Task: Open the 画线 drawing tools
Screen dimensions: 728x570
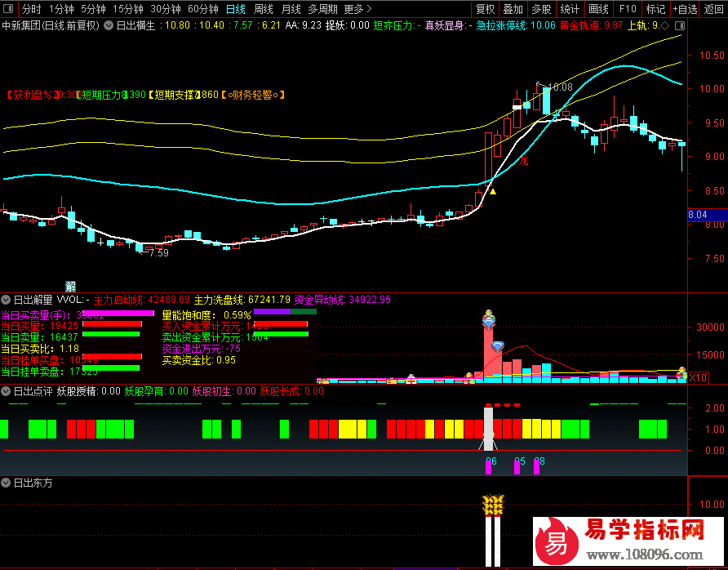Action: tap(598, 10)
